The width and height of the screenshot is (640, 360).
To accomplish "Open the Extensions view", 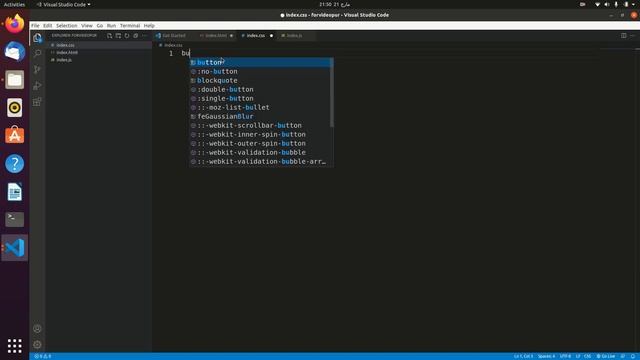I will coord(37,102).
